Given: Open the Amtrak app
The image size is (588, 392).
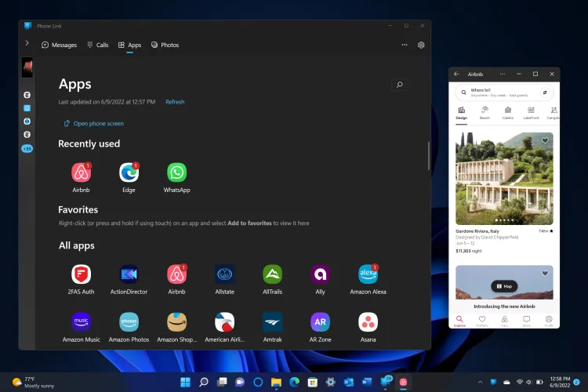Looking at the screenshot, I should (272, 321).
